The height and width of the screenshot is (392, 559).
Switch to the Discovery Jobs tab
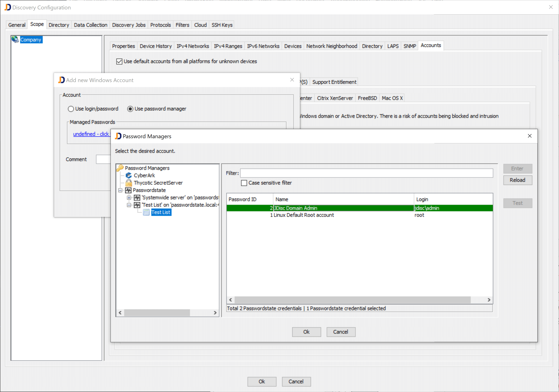click(x=128, y=25)
